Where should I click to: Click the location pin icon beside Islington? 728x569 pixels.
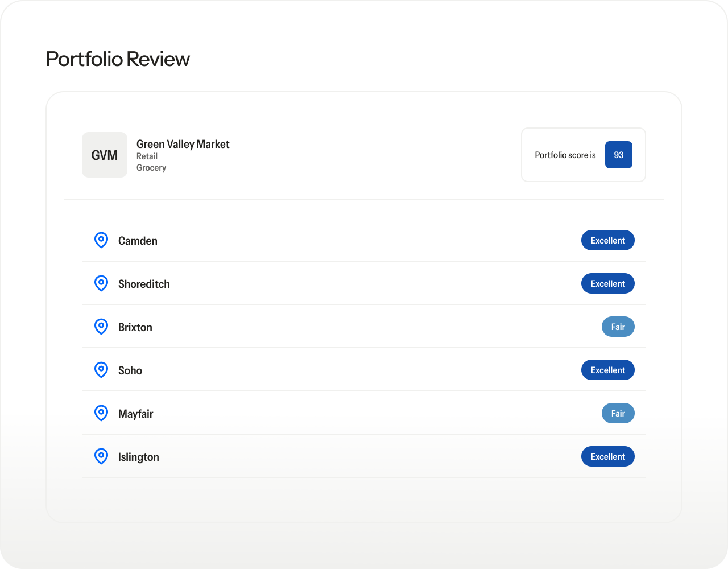(101, 456)
